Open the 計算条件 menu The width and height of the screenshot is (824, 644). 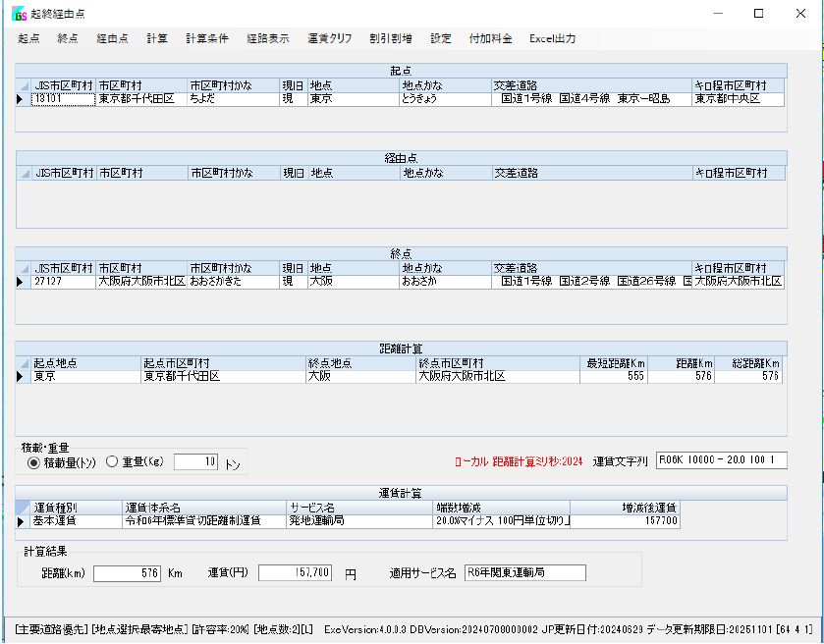tap(206, 39)
